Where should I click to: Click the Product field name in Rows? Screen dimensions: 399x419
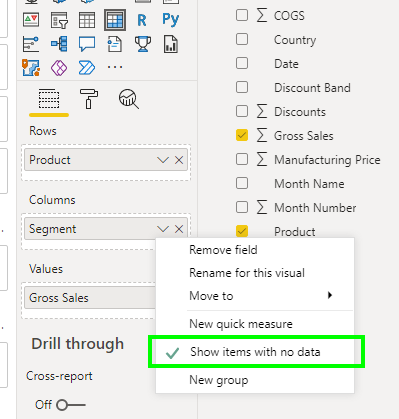[50, 160]
